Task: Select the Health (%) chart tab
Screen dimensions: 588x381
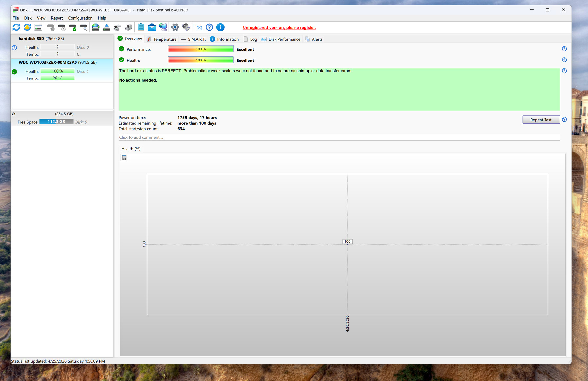Action: point(131,149)
